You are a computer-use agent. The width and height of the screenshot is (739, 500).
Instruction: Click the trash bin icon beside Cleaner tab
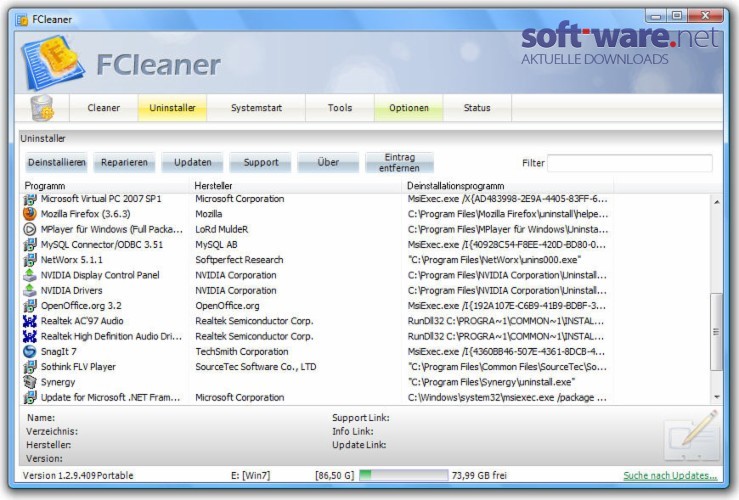pyautogui.click(x=41, y=108)
